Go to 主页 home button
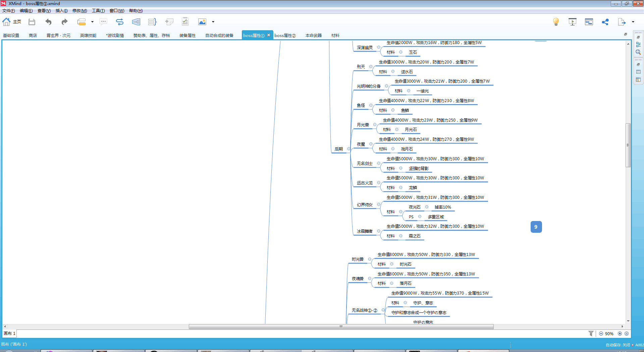The image size is (644, 352). (x=12, y=22)
